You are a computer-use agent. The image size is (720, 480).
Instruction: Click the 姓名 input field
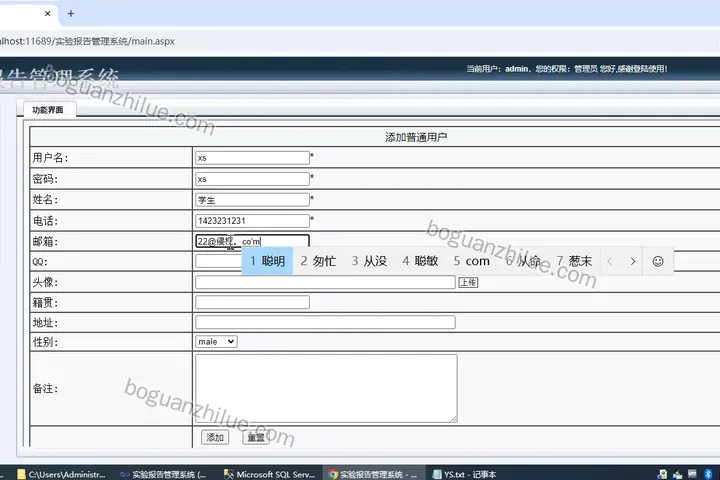click(252, 200)
